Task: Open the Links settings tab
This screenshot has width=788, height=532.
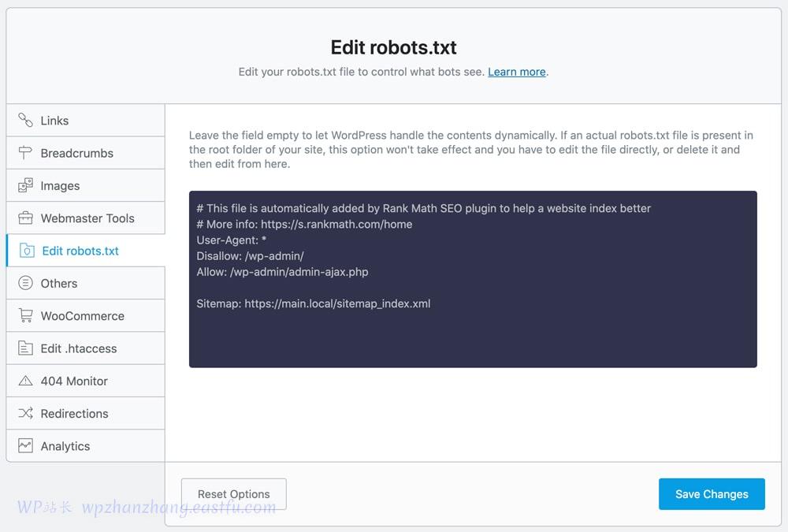Action: point(85,120)
